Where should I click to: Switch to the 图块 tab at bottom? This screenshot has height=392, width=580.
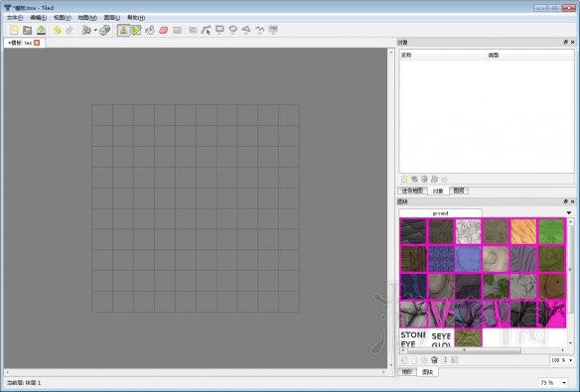click(428, 372)
